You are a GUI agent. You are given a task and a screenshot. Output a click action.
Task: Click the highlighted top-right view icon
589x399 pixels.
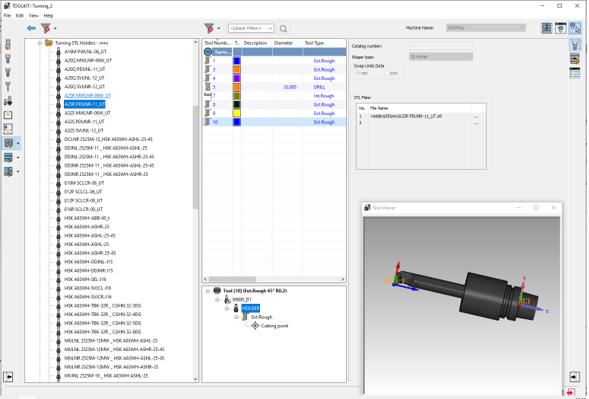(575, 28)
